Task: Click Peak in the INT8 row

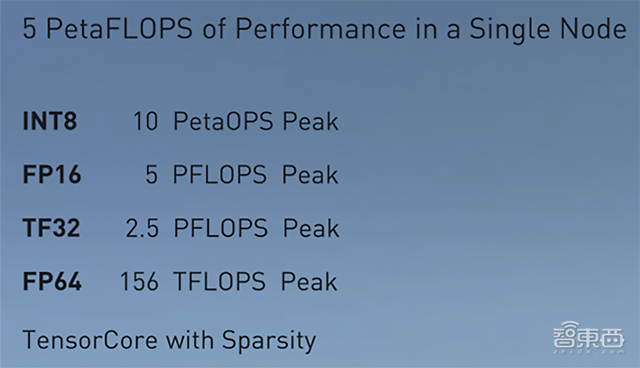Action: tap(311, 121)
